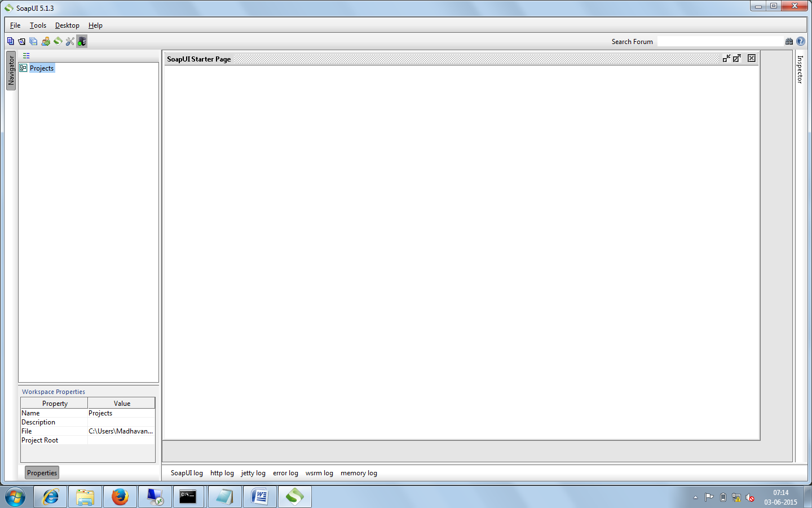Click the Property column header
The height and width of the screenshot is (508, 812).
[55, 403]
